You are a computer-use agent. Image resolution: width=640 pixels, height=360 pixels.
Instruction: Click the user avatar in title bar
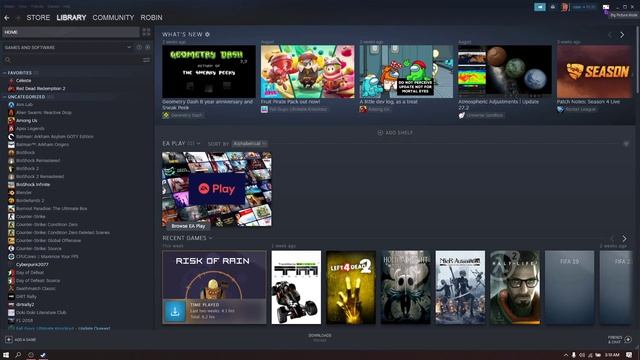click(564, 7)
